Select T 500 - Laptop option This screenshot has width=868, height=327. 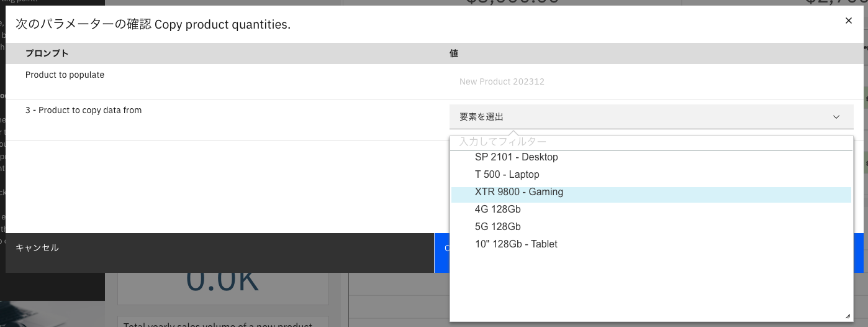651,175
